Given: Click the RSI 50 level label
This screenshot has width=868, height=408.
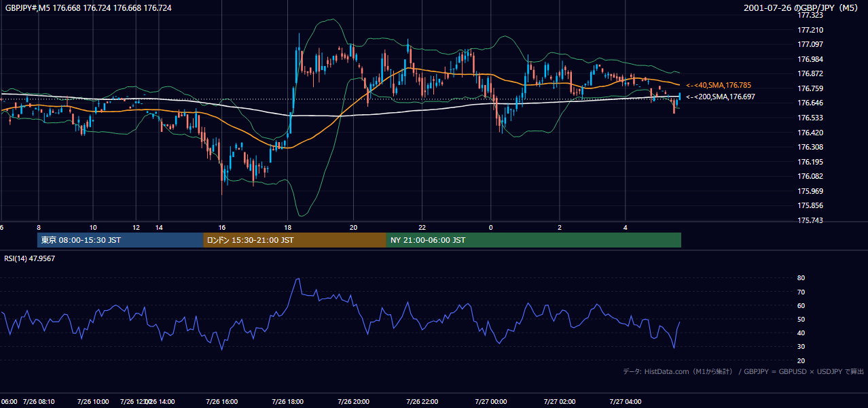Looking at the screenshot, I should [801, 319].
